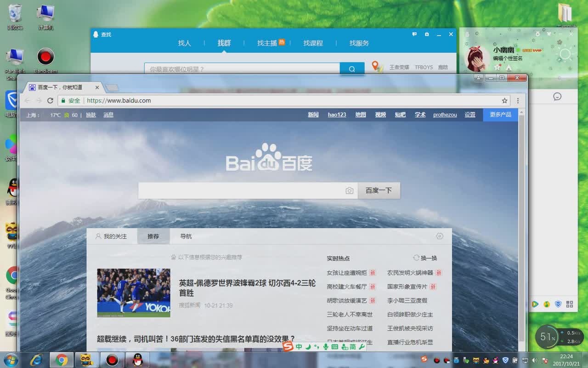Open the 新闻 link

[313, 115]
